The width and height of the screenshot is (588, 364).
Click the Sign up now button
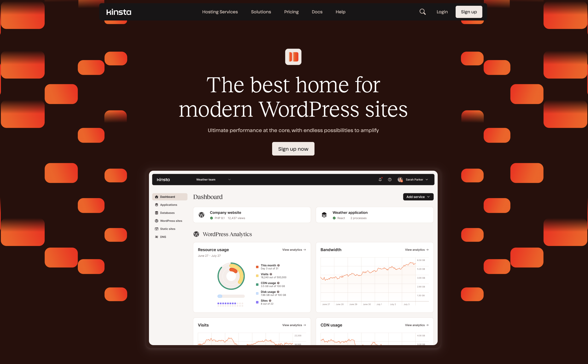(293, 149)
